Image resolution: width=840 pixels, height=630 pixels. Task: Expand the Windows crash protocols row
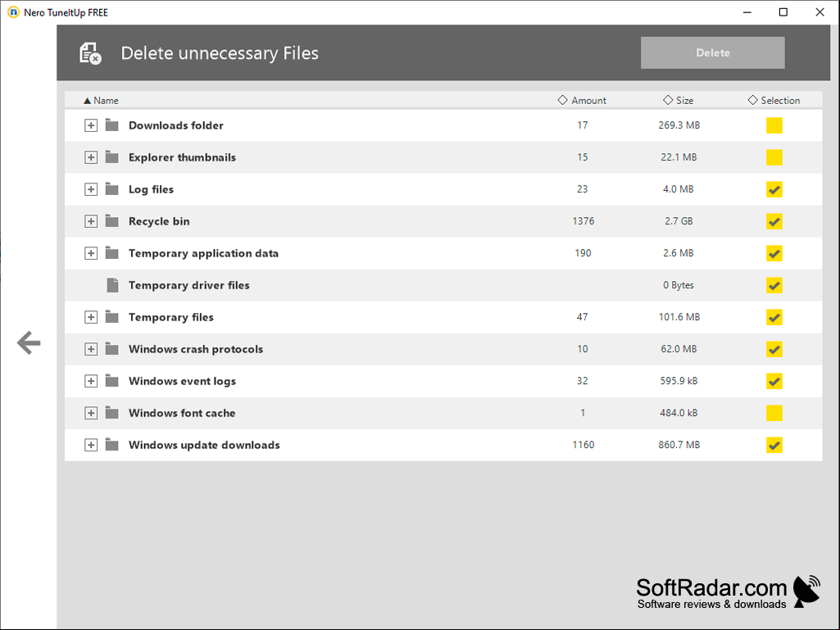click(91, 349)
